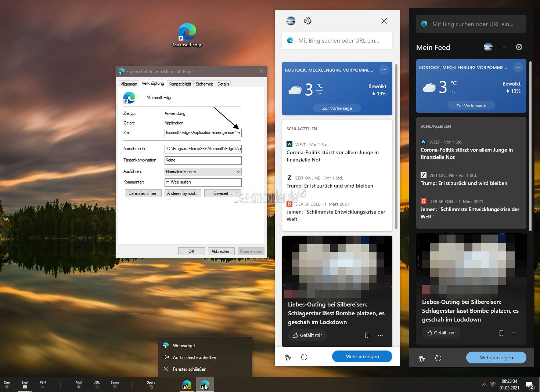This screenshot has height=392, width=540.
Task: Click Opera toolbar item on taskbar
Action: tap(151, 385)
